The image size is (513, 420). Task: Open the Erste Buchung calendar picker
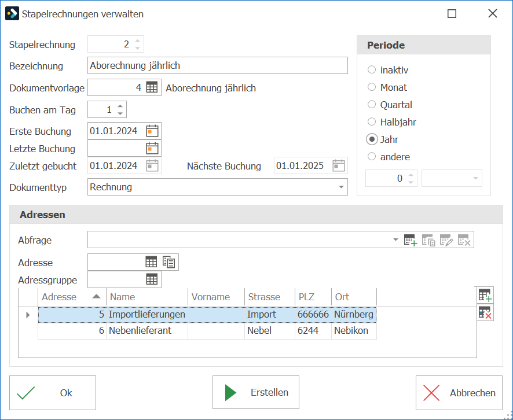(152, 131)
